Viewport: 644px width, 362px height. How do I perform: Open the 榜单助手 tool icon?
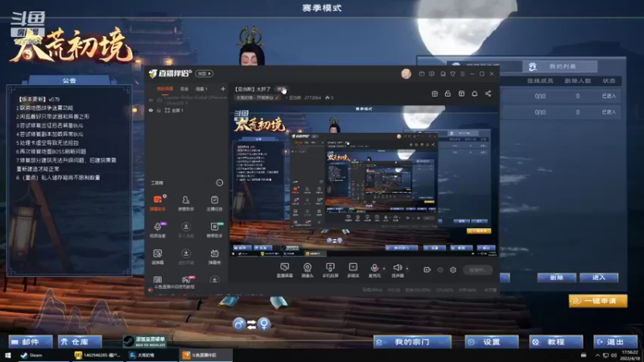(x=214, y=230)
